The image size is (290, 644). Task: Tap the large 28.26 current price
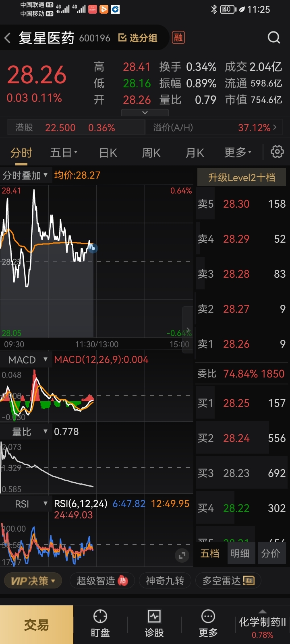tap(37, 75)
